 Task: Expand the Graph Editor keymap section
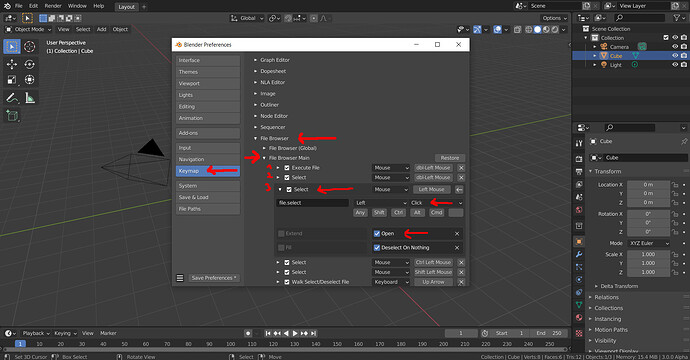[255, 60]
